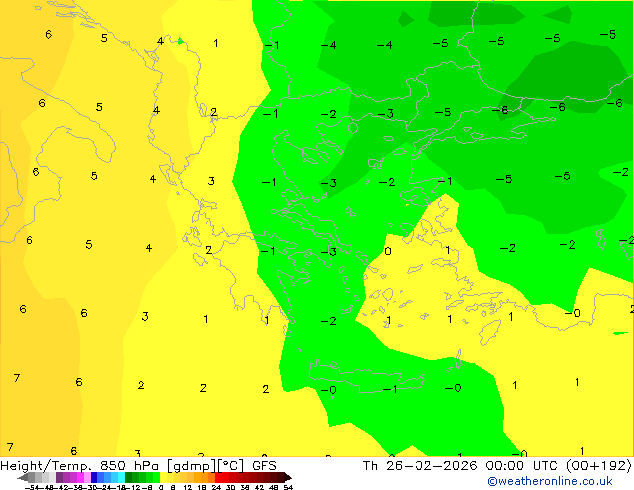Select the "(00+192)" forecast hour text
The image size is (634, 490).
[599, 466]
